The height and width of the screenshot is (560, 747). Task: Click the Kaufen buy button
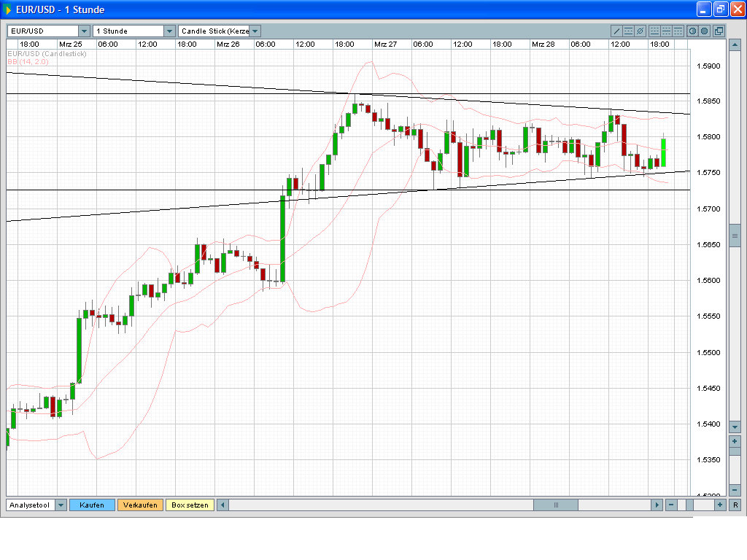tap(92, 505)
